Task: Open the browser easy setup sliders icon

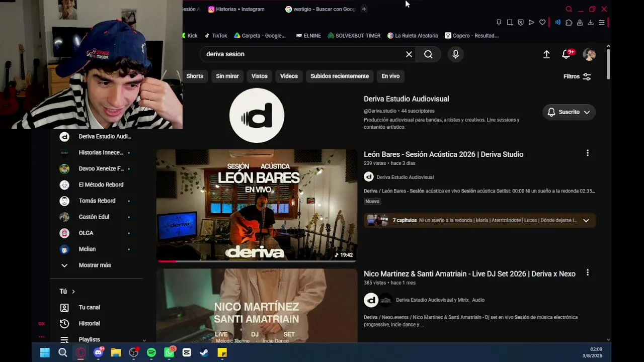Action: tap(601, 23)
